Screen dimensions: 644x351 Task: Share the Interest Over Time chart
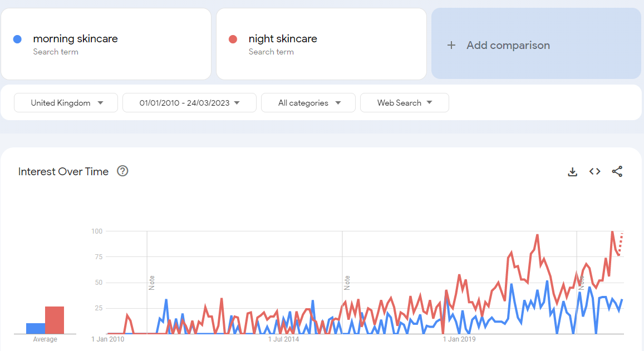pos(617,171)
